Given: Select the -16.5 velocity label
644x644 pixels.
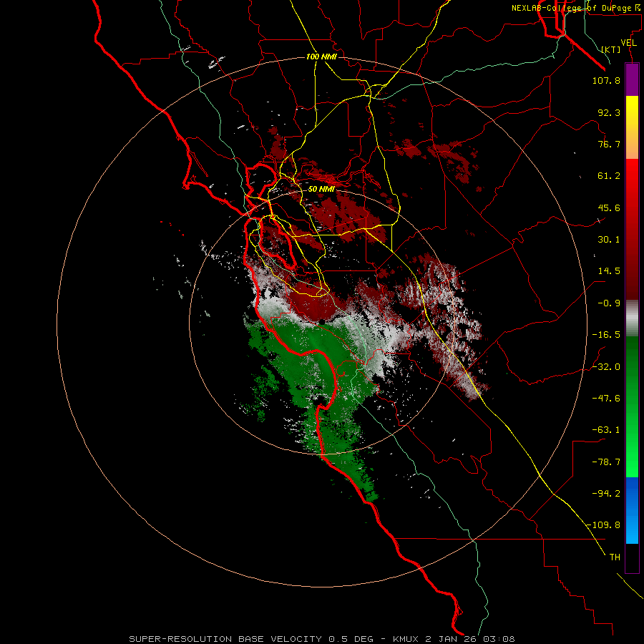Looking at the screenshot, I should (606, 335).
